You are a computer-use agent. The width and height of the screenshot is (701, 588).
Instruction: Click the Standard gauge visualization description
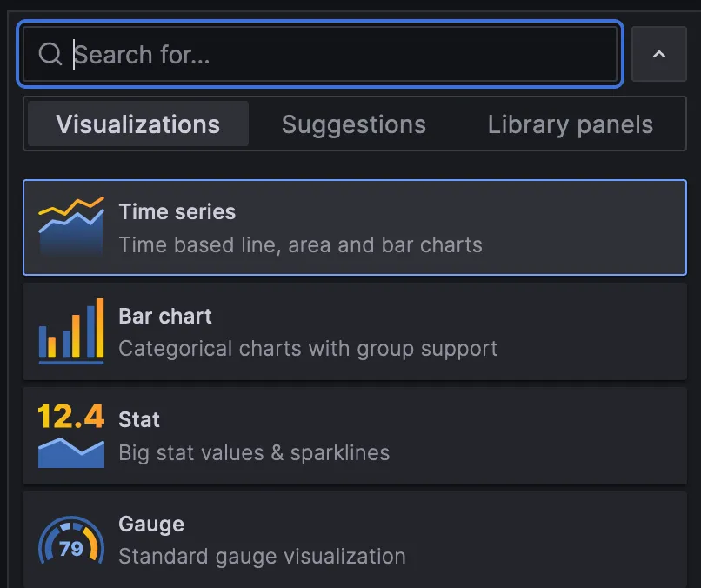point(262,557)
